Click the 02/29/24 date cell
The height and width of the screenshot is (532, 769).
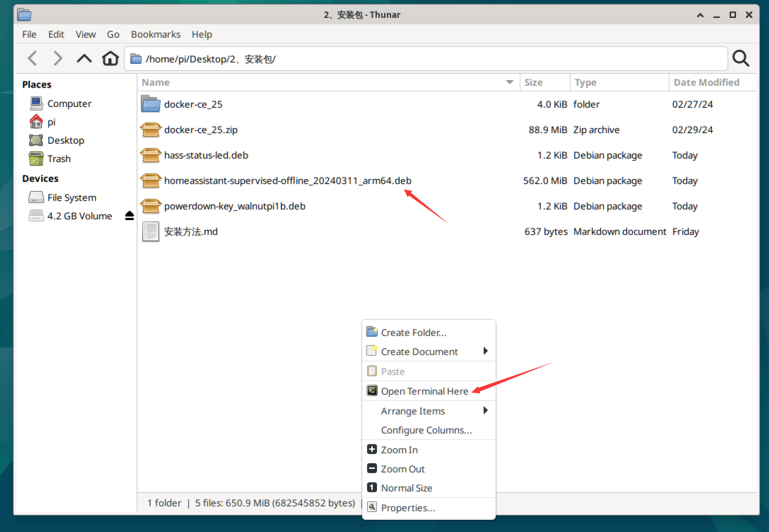coord(692,130)
